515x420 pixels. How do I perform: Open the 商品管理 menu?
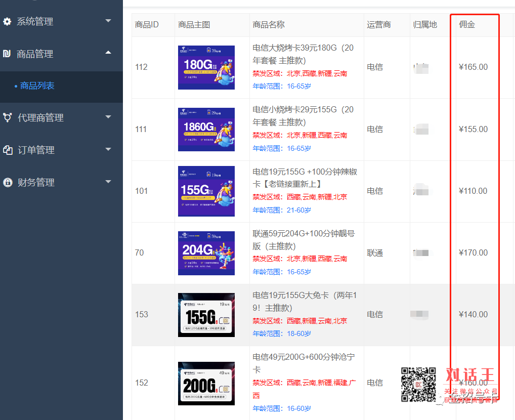coord(61,54)
